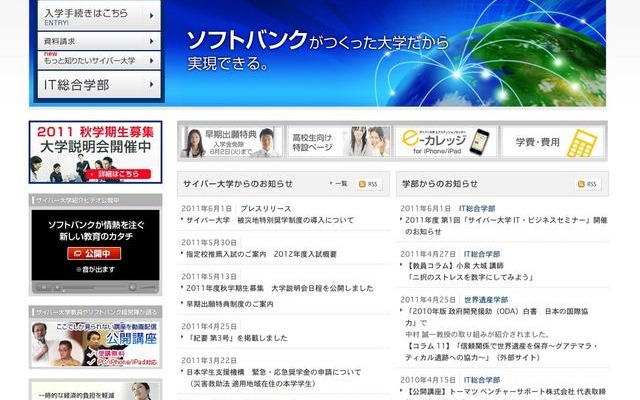Open the 一時的な経済的負担を軽減 banner
The image size is (640, 400).
tap(96, 390)
